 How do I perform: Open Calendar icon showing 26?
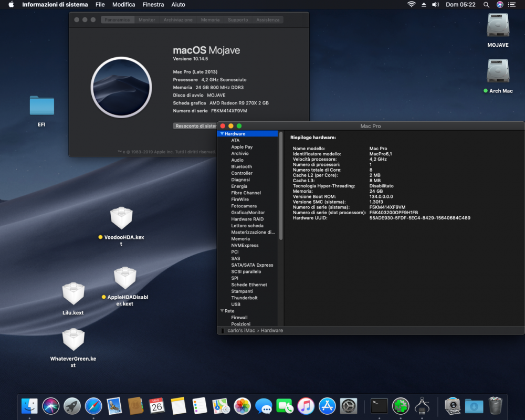pos(156,406)
